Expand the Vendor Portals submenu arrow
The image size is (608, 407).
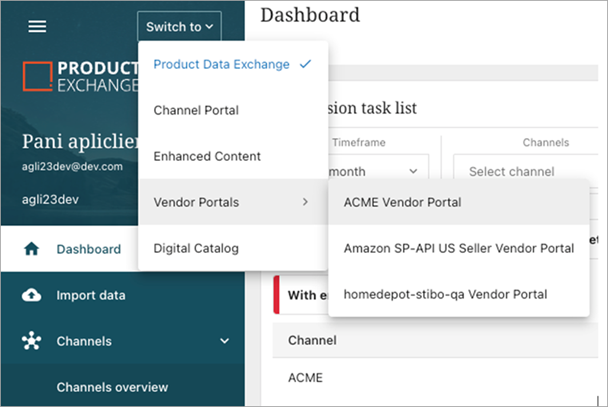tap(305, 202)
